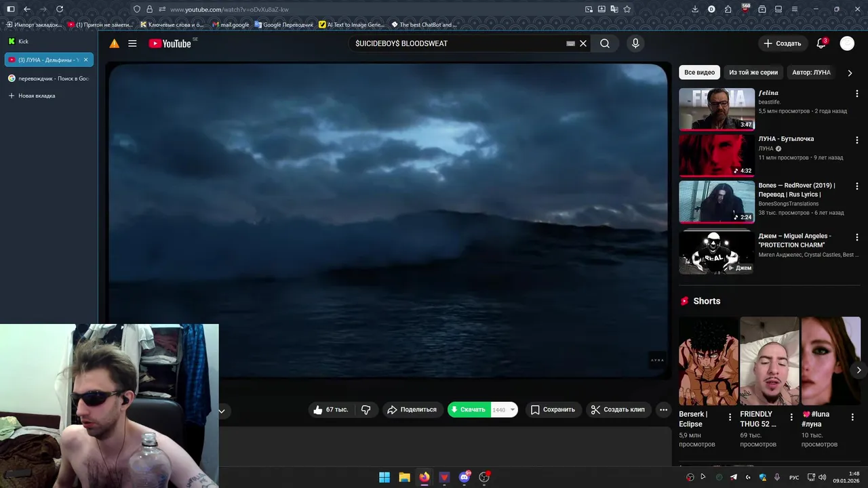
Task: Open options menu for Бутылочка video
Action: (x=857, y=140)
